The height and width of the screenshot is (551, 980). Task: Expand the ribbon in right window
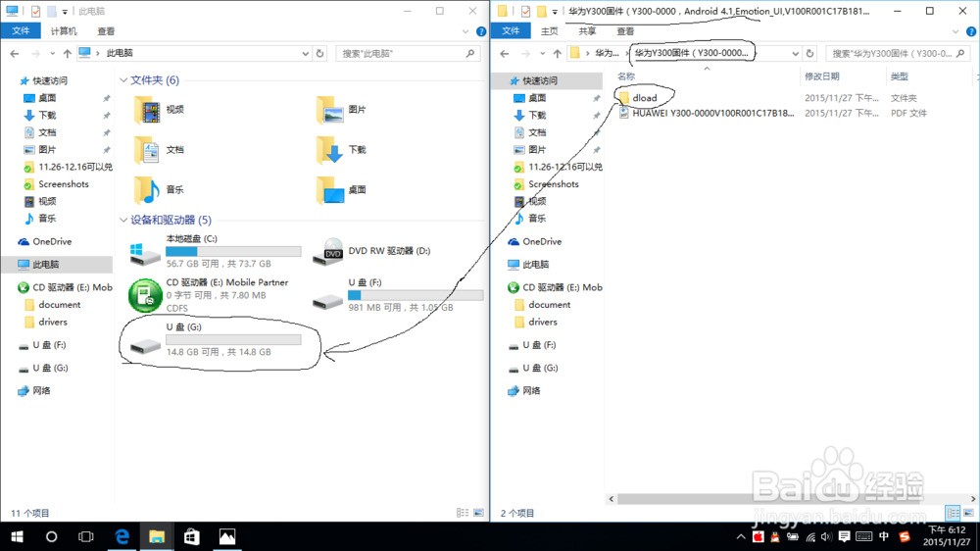955,31
